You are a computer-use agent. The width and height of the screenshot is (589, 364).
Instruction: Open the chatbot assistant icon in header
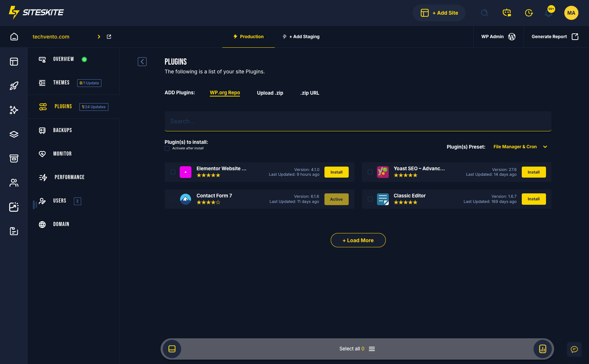pyautogui.click(x=507, y=13)
